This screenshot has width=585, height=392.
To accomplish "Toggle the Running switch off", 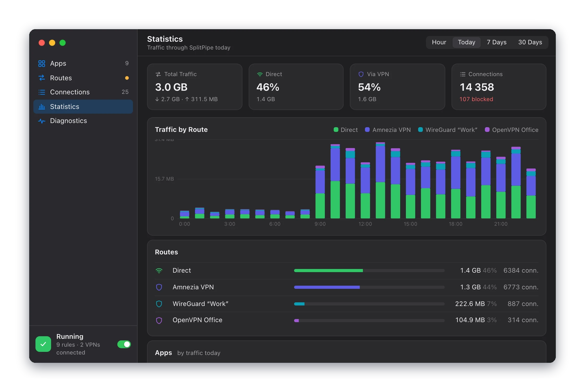I will pyautogui.click(x=124, y=344).
